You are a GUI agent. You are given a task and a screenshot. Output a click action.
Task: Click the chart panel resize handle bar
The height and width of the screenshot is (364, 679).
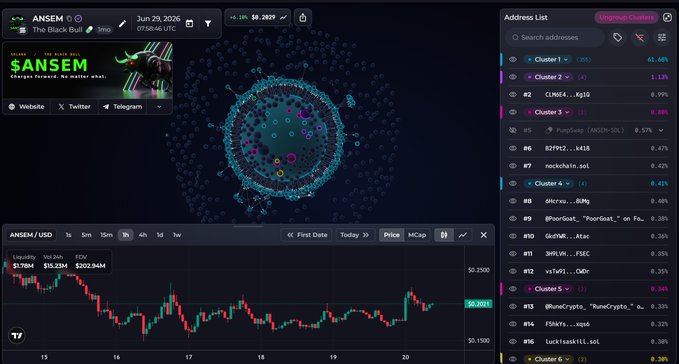tap(248, 226)
